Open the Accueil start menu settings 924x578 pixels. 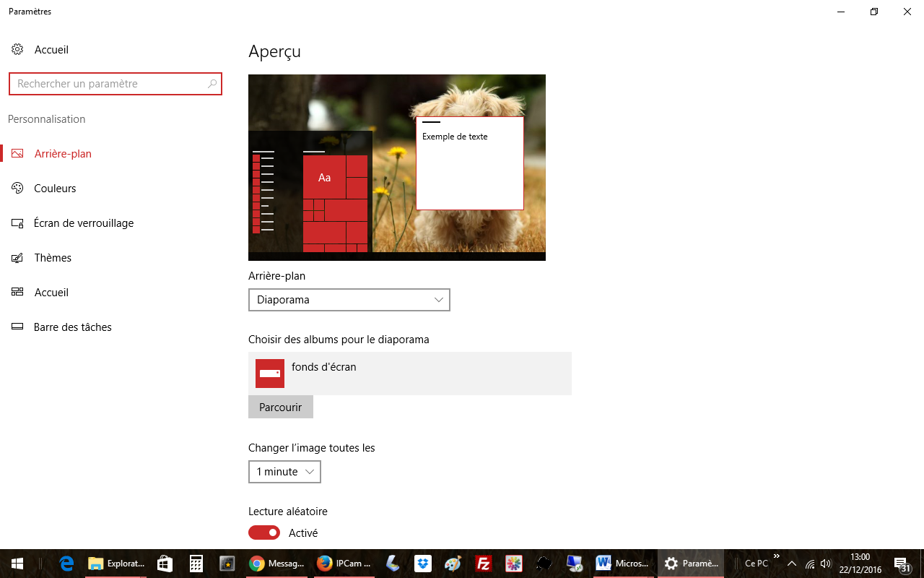click(51, 293)
